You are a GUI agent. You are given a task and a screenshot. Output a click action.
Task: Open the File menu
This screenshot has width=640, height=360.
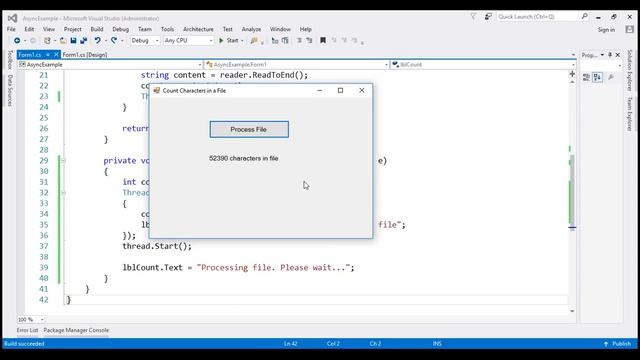[11, 29]
